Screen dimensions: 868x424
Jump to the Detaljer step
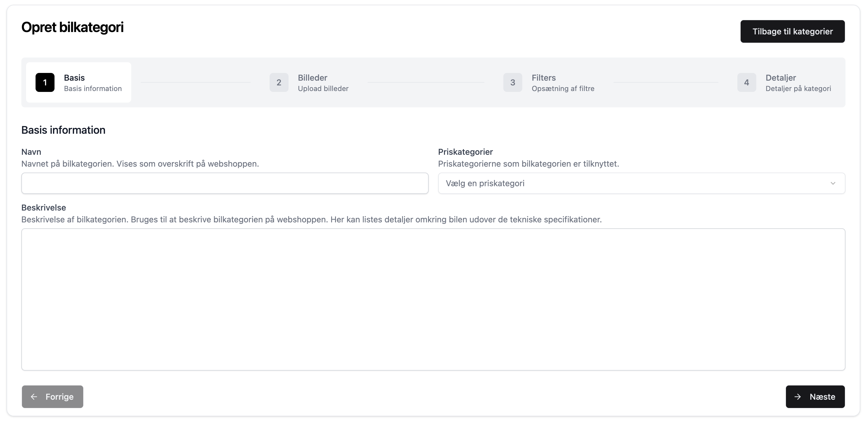tap(780, 78)
